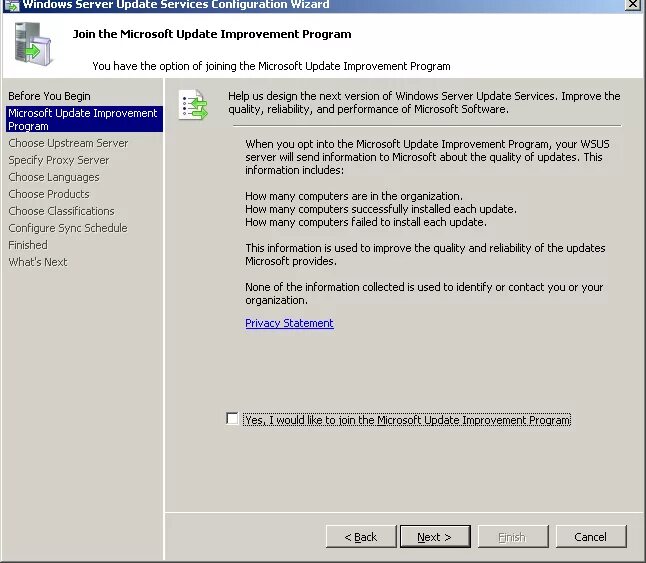Select Choose Languages step
The width and height of the screenshot is (646, 563).
pos(54,177)
